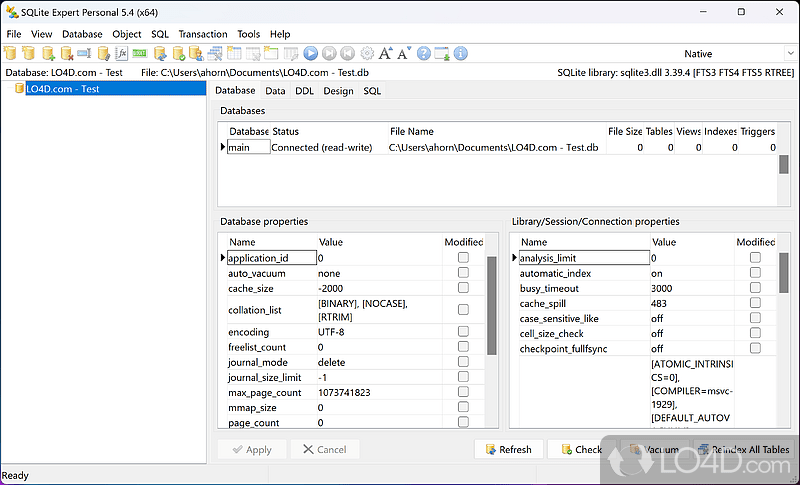Toggle Modified checkbox for busy_timeout
This screenshot has width=800, height=485.
[755, 288]
